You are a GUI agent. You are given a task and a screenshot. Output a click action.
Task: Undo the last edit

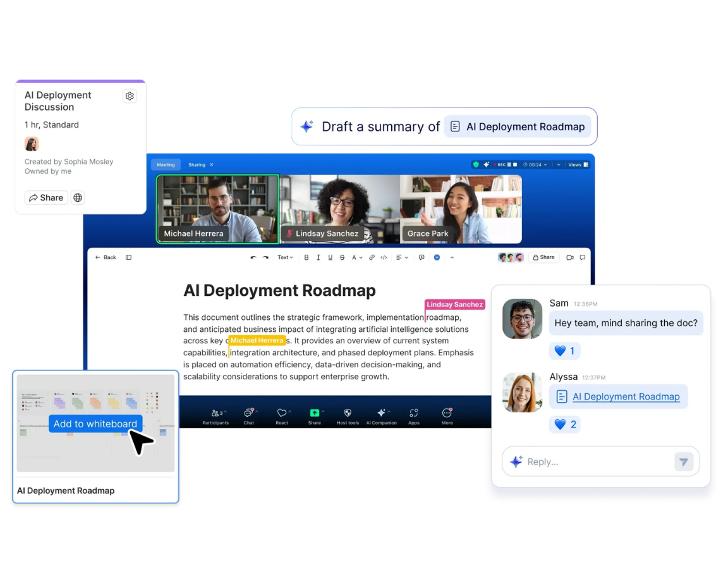click(x=253, y=257)
